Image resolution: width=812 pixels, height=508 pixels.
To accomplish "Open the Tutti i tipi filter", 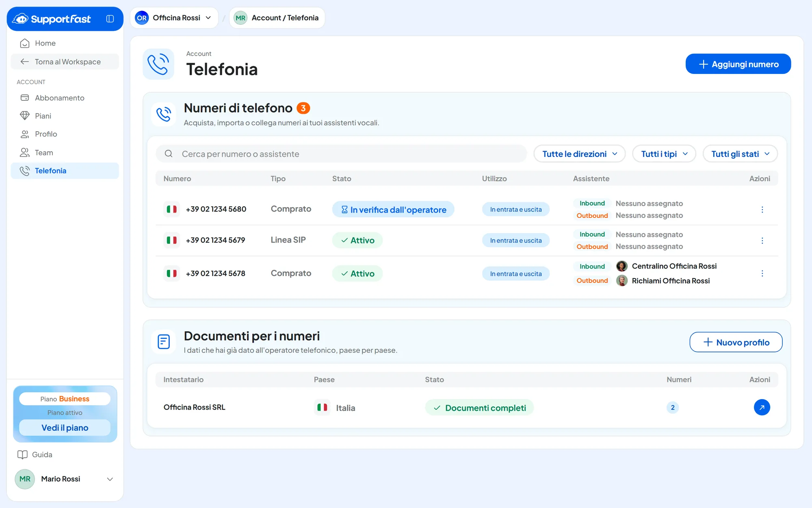I will tap(664, 154).
